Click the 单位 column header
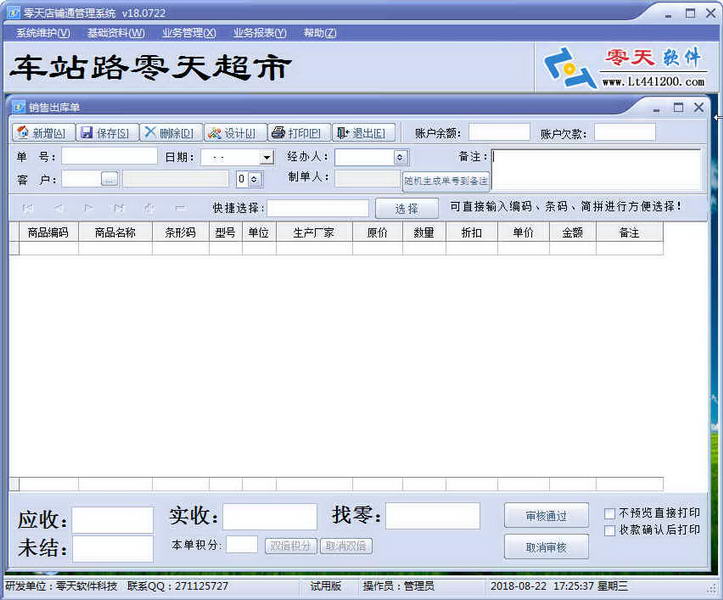The height and width of the screenshot is (600, 723). point(259,232)
